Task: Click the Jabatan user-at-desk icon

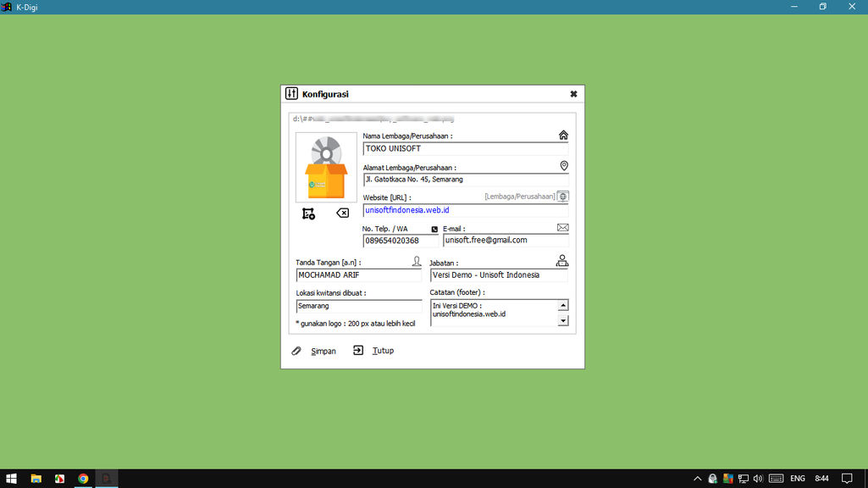Action: click(x=562, y=261)
